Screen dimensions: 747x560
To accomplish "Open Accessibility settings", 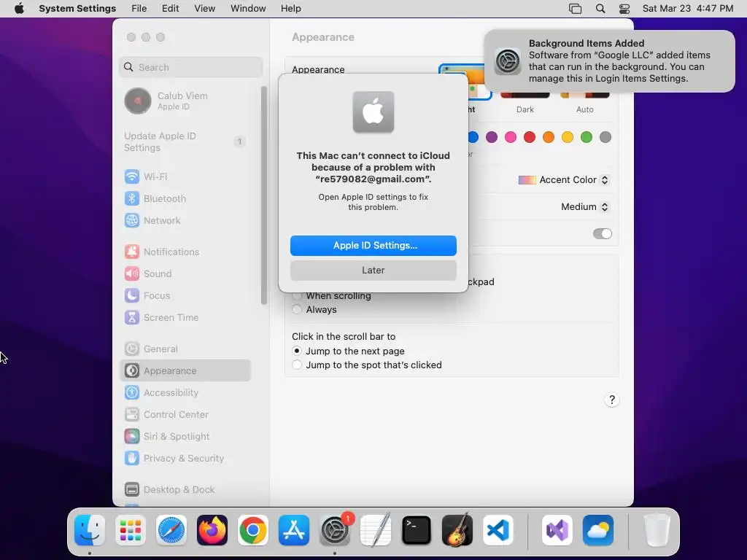I will pos(185,393).
